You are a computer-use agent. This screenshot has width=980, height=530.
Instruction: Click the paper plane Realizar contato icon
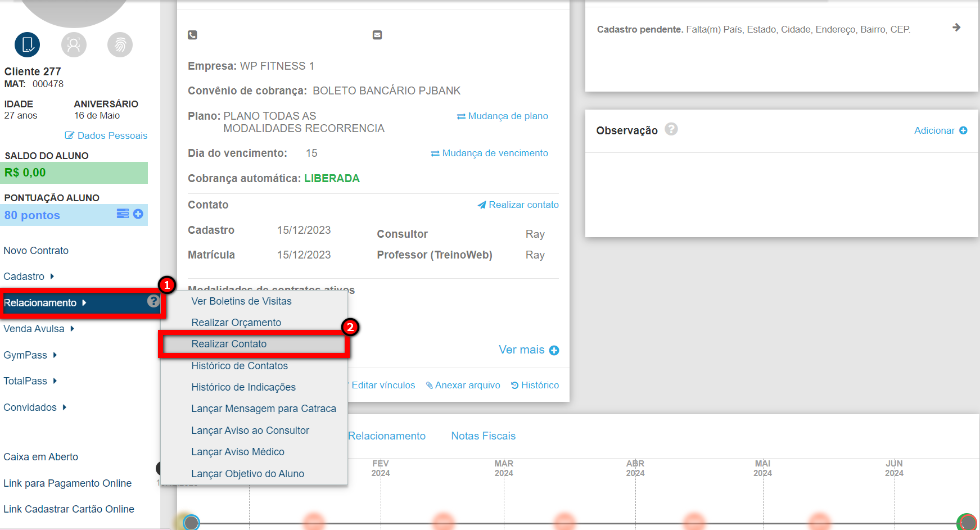(x=482, y=205)
